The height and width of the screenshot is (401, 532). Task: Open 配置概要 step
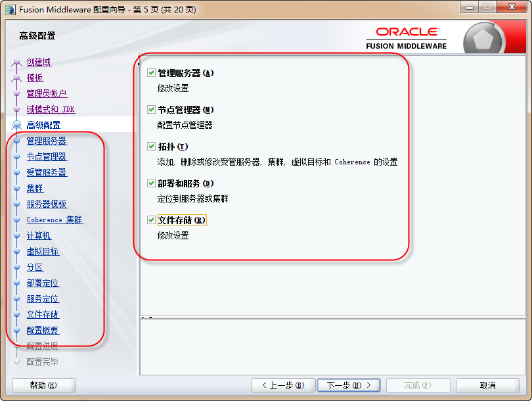pyautogui.click(x=43, y=331)
